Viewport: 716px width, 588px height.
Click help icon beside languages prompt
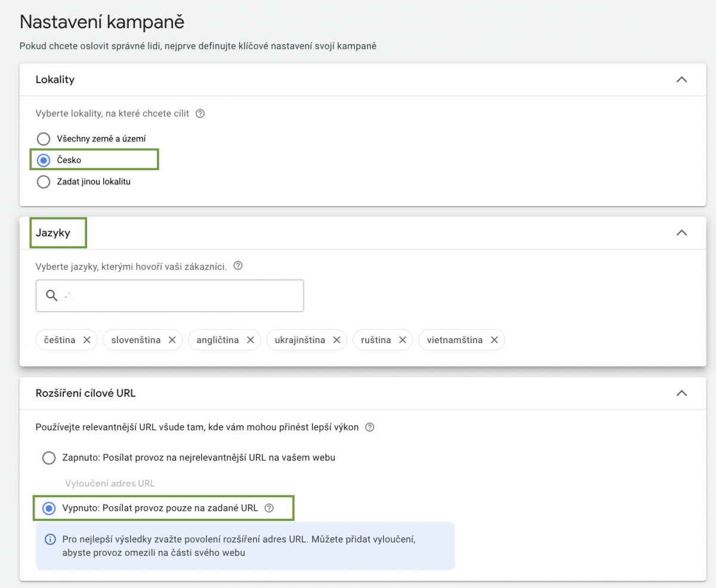coord(238,266)
